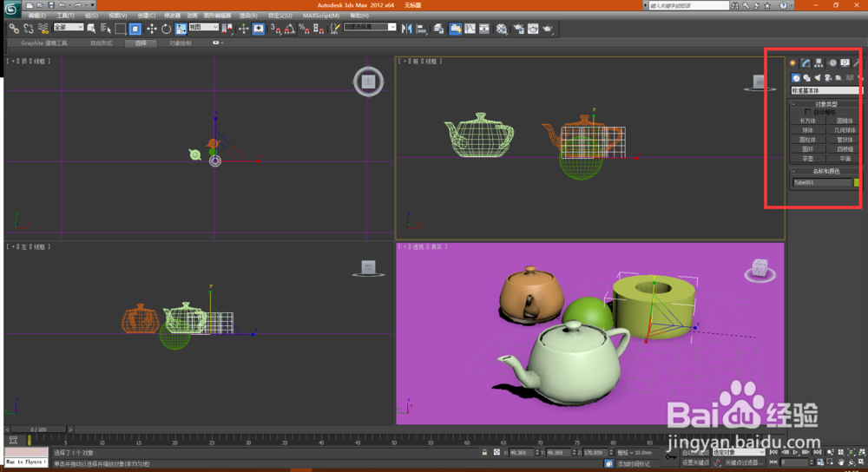Select the Cameras category icon
The height and width of the screenshot is (472, 868).
[828, 78]
